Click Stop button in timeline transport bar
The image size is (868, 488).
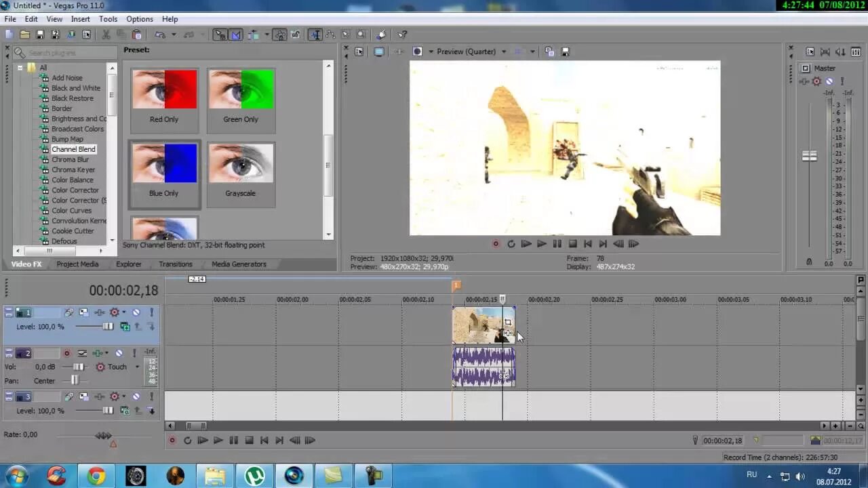tap(249, 441)
